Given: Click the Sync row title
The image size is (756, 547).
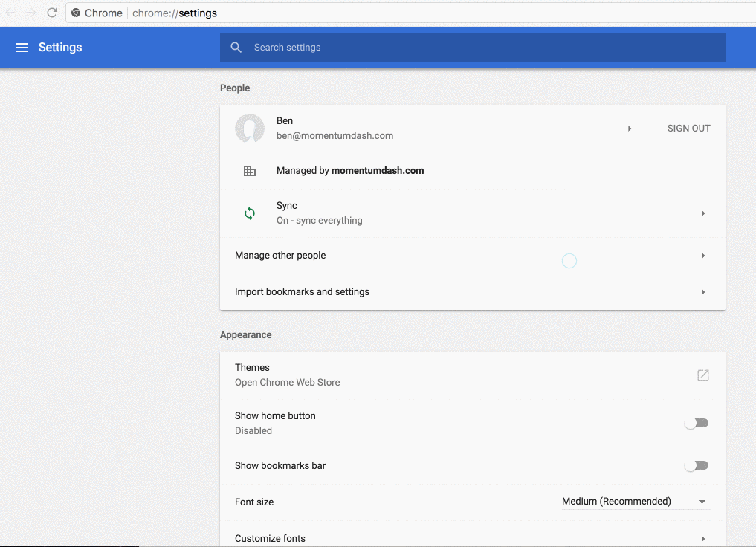Looking at the screenshot, I should click(286, 206).
